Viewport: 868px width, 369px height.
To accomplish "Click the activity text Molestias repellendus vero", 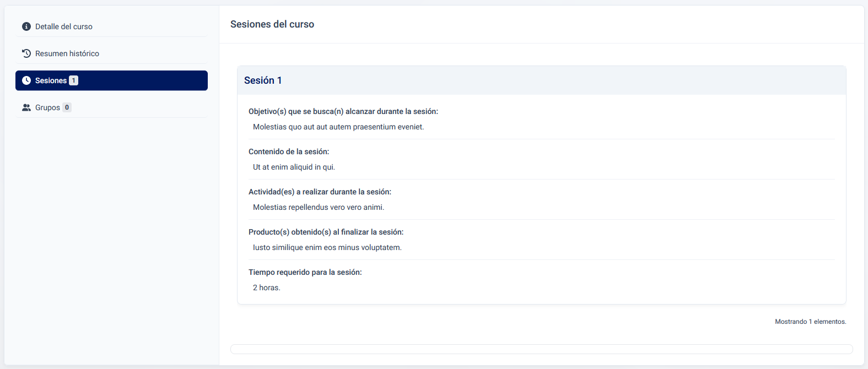I will [x=319, y=207].
